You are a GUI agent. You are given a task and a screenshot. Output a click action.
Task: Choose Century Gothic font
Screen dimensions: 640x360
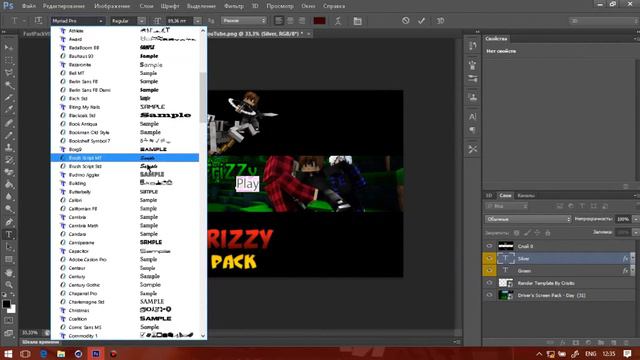click(x=125, y=285)
